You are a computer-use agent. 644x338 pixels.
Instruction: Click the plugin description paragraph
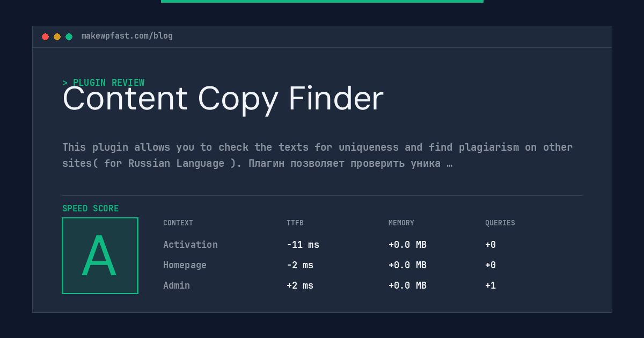pos(317,155)
